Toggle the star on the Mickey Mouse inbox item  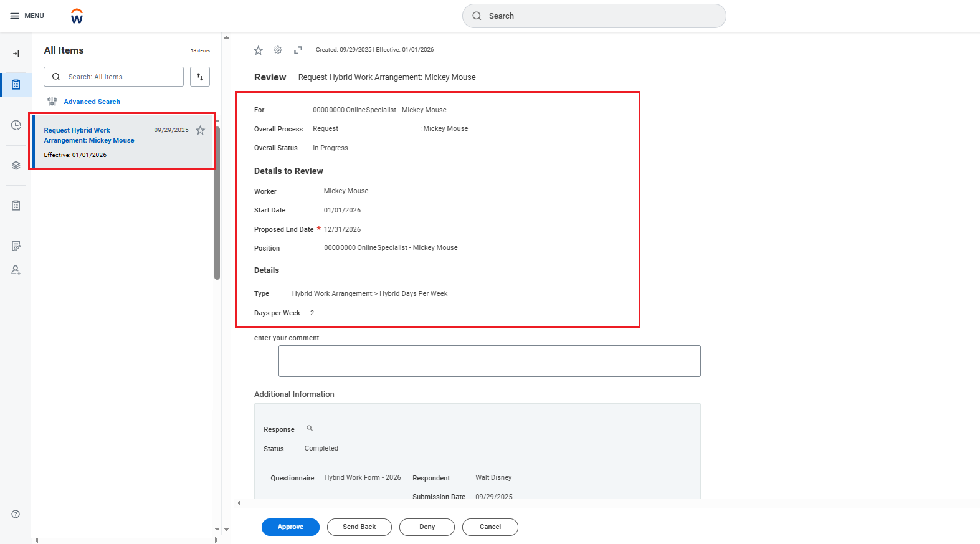[200, 130]
